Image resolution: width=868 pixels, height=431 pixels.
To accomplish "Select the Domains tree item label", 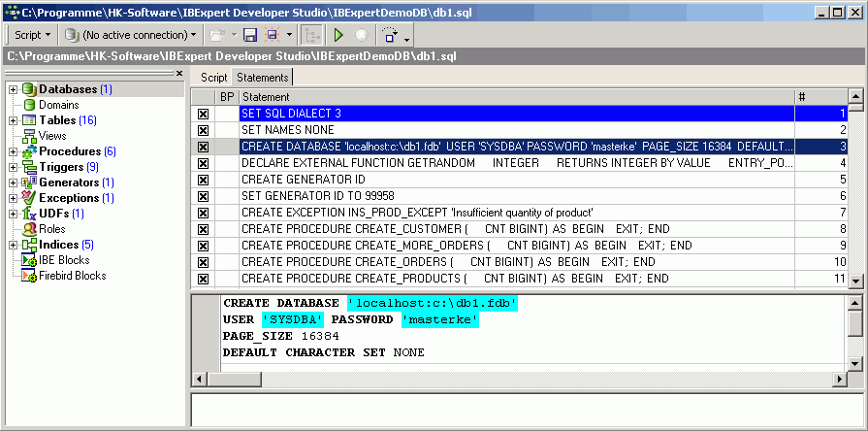I will click(x=59, y=105).
